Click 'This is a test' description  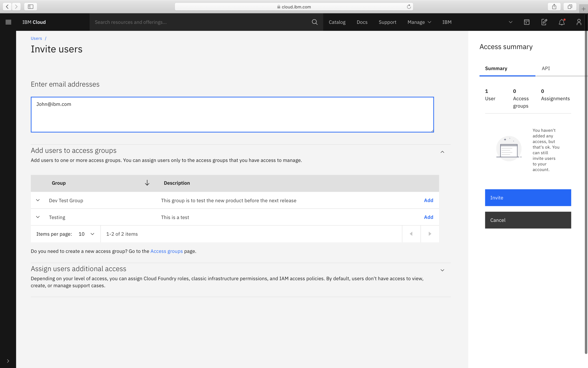pos(175,217)
